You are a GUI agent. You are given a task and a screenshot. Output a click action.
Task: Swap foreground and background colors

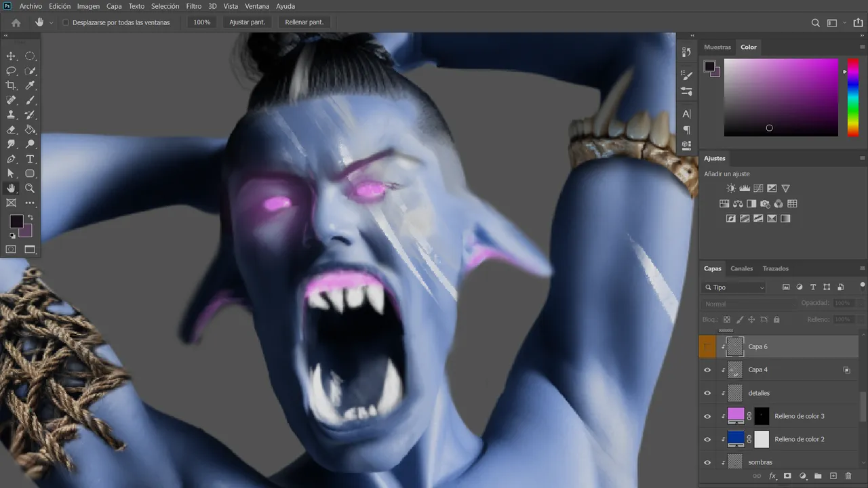click(30, 218)
